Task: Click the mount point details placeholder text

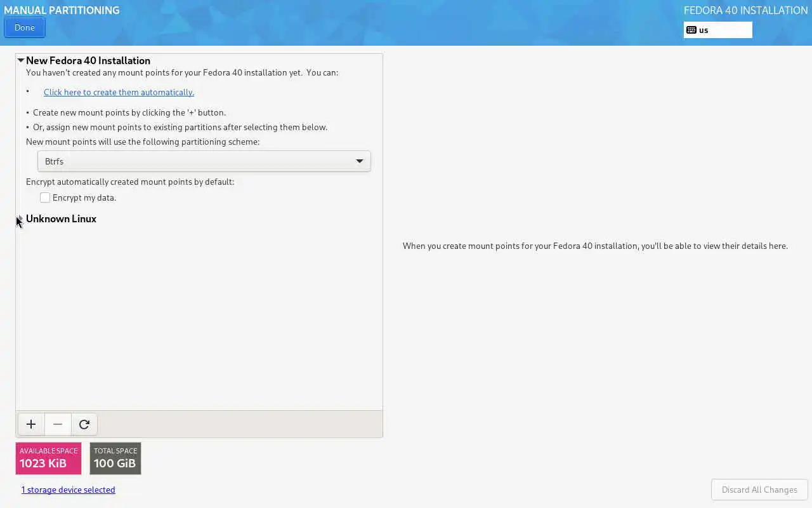Action: (x=595, y=246)
